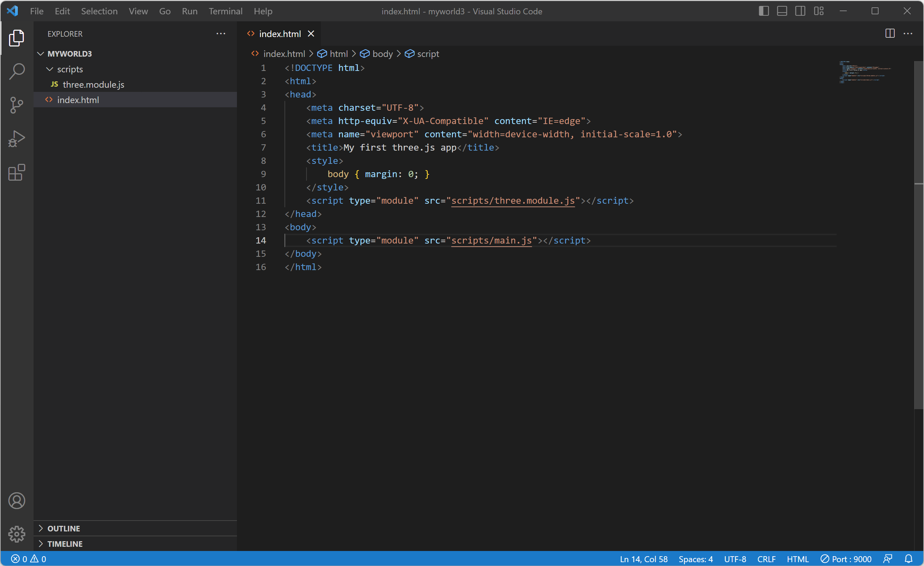Expand the OUTLINE section

[63, 529]
